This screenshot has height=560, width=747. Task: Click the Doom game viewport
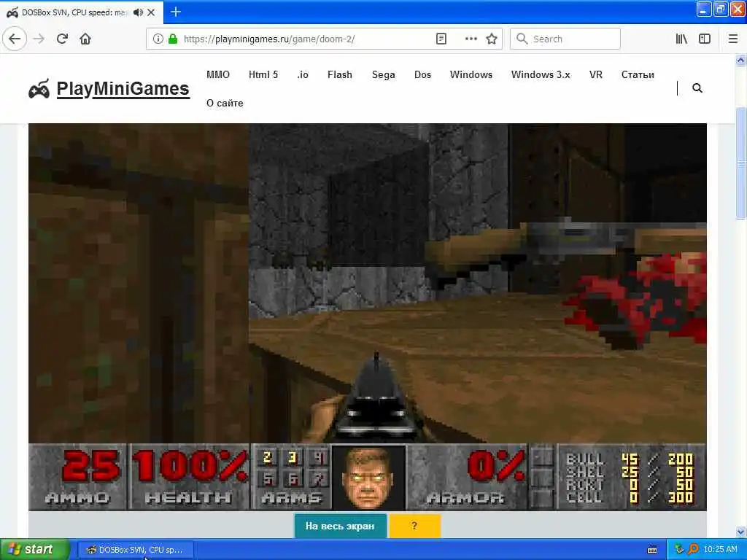pyautogui.click(x=368, y=284)
